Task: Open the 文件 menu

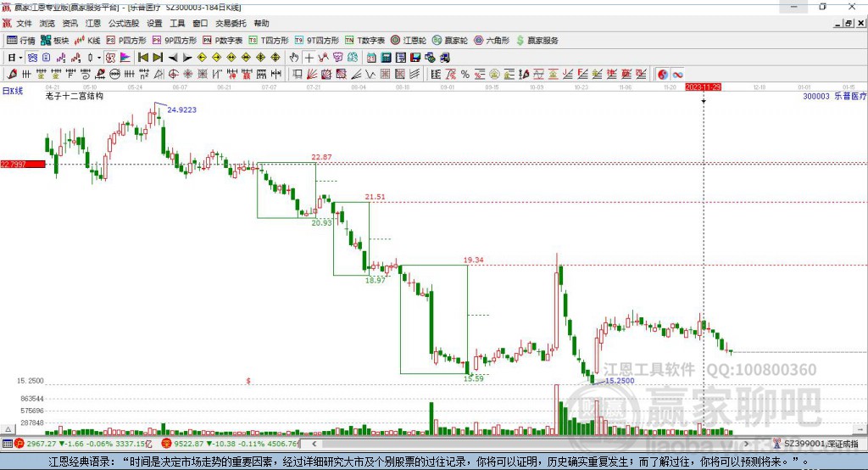Action: point(24,23)
